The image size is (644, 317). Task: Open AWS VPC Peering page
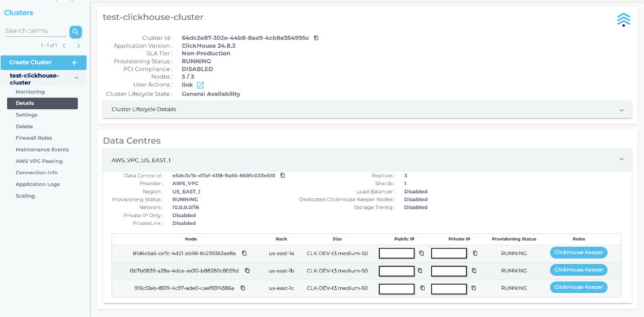pyautogui.click(x=39, y=161)
